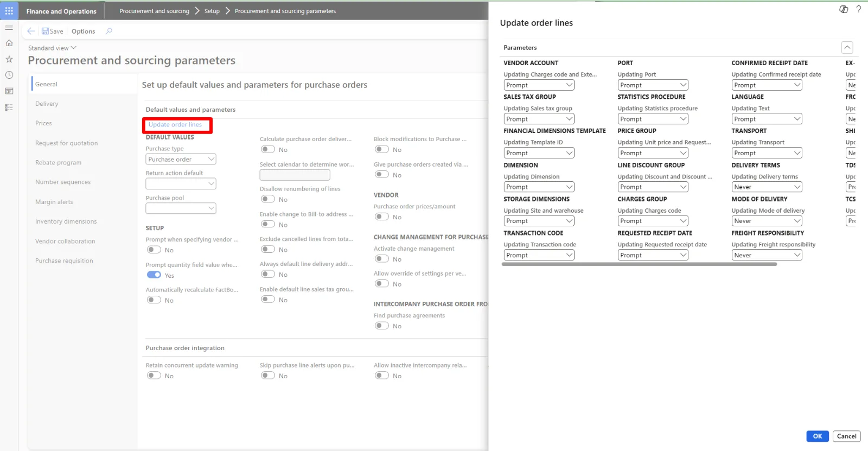Screen dimensions: 868x451
Task: Click OK in Update order lines dialog
Action: tap(818, 436)
